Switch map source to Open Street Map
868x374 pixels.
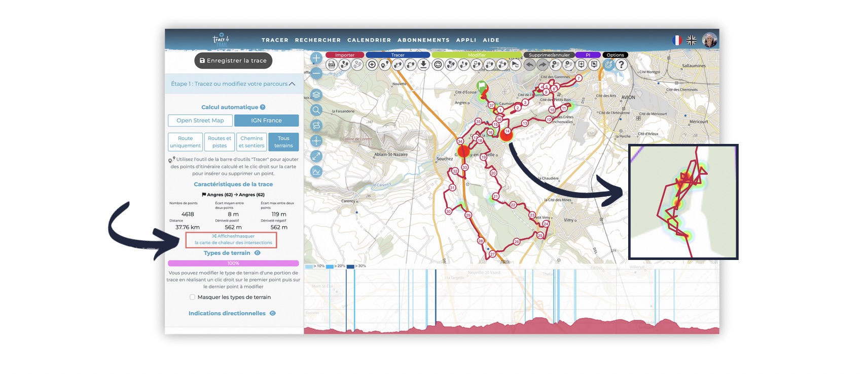coord(200,121)
